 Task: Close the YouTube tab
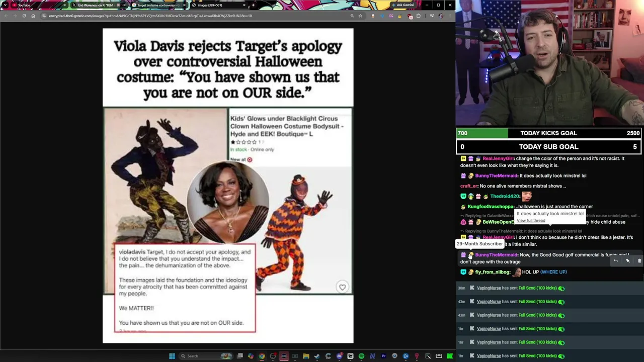[64, 5]
